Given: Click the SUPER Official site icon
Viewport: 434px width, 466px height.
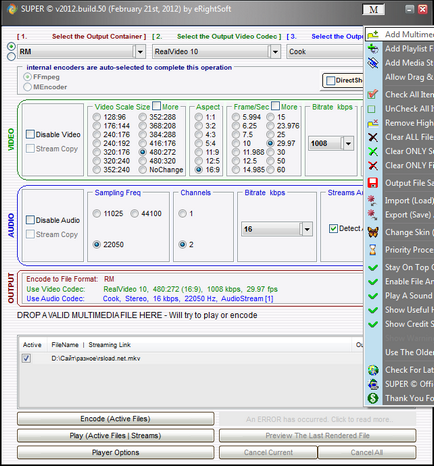Looking at the screenshot, I should [373, 384].
